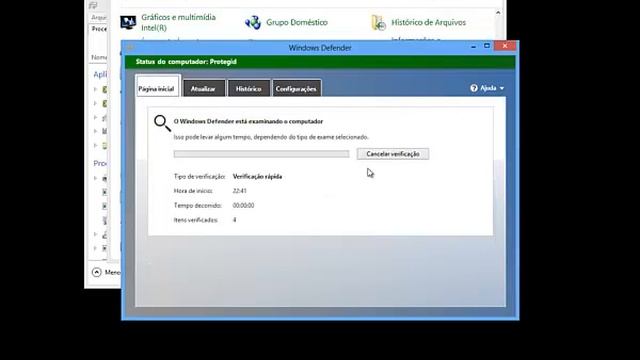
Task: Click the Control Panel scrollbar up arrow
Action: pos(498,13)
